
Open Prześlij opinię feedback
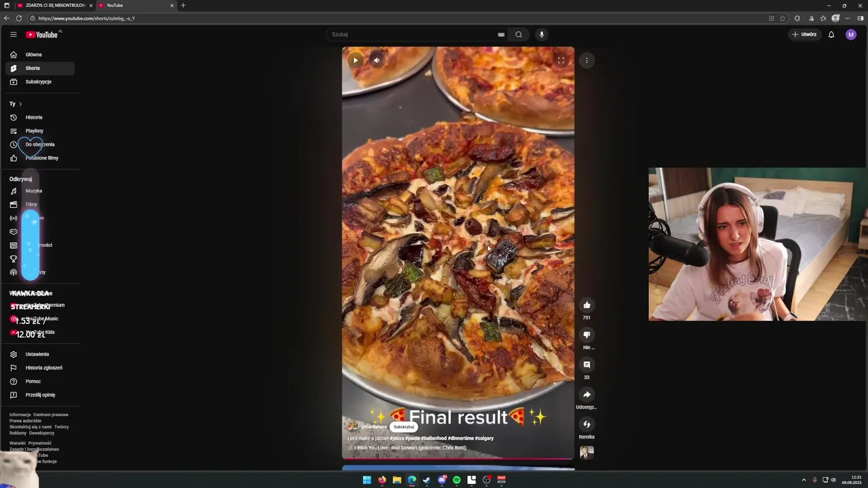41,394
